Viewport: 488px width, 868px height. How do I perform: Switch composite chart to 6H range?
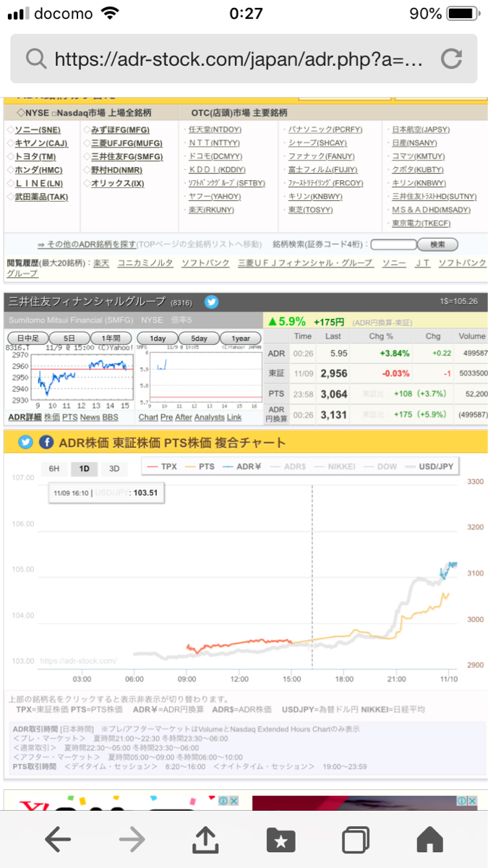pos(54,468)
